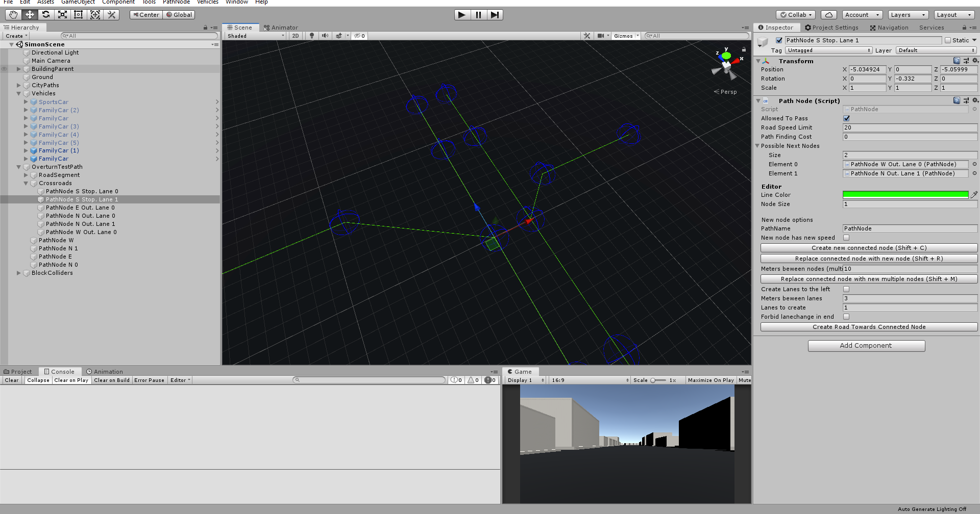Toggle scene audio speaker icon

pyautogui.click(x=325, y=36)
